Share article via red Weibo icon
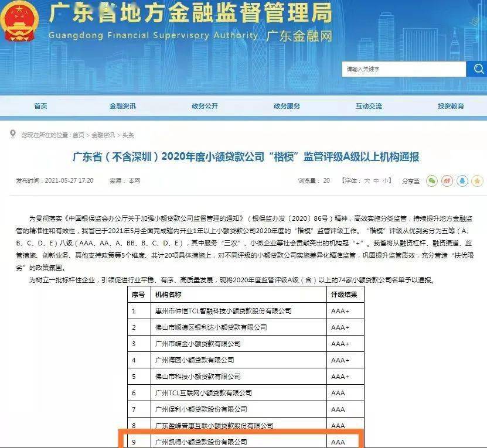Image resolution: width=487 pixels, height=448 pixels. [x=447, y=181]
